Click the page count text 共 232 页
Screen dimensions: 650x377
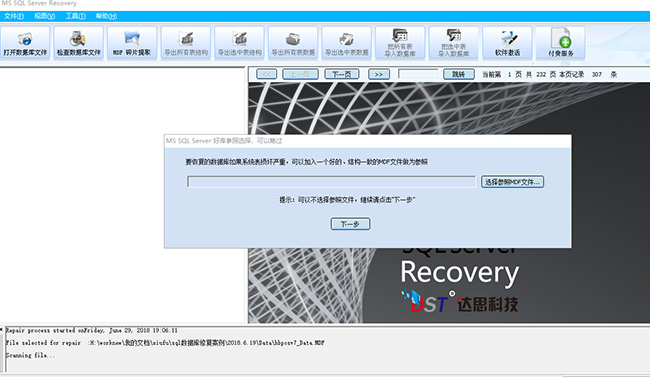click(x=541, y=75)
